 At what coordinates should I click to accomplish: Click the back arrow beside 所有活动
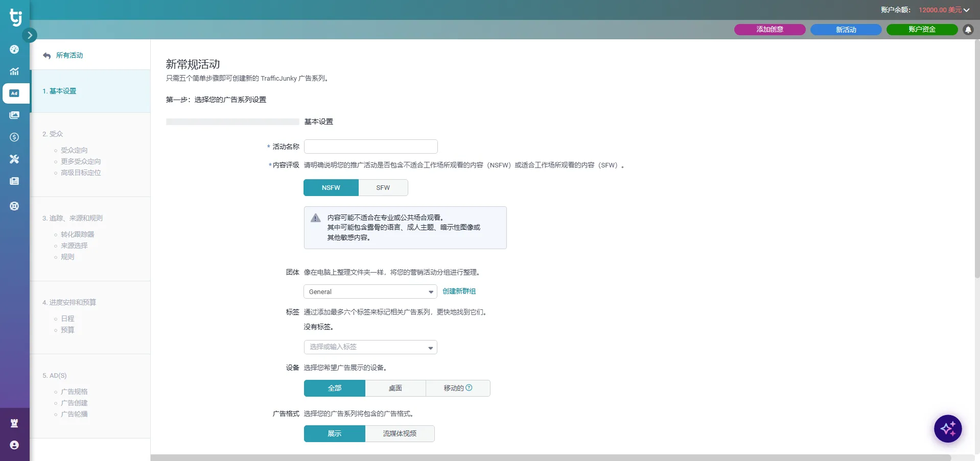tap(47, 56)
